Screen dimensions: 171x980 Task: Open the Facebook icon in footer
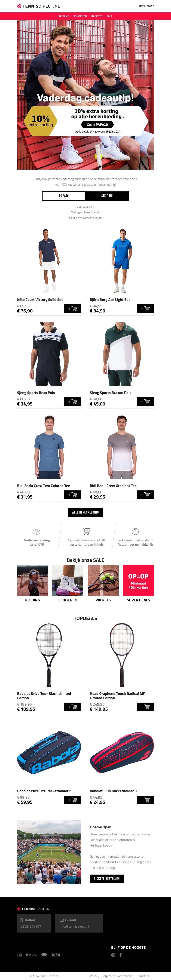(121, 955)
